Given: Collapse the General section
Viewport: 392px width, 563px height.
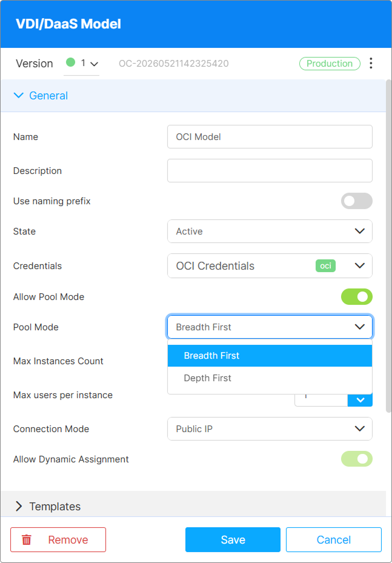Looking at the screenshot, I should click(x=193, y=96).
